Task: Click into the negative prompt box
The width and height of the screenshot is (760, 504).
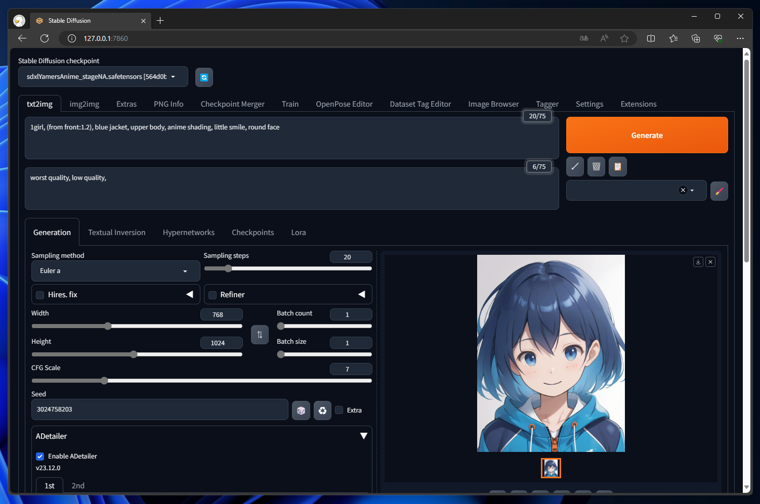Action: tap(292, 189)
